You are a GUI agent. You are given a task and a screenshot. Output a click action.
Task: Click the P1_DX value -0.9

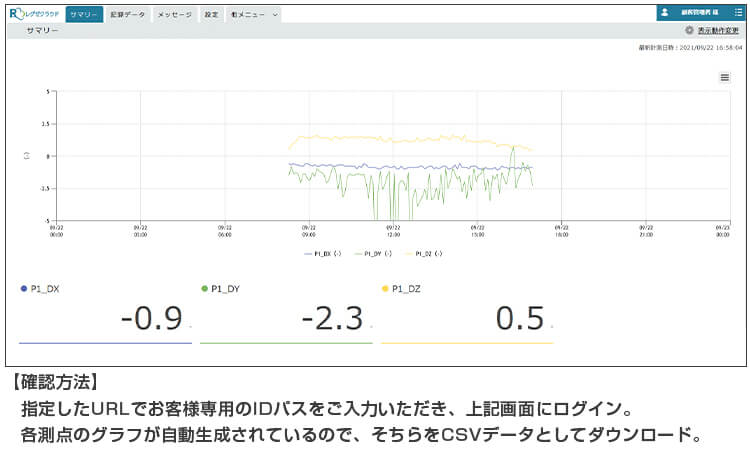pyautogui.click(x=152, y=318)
